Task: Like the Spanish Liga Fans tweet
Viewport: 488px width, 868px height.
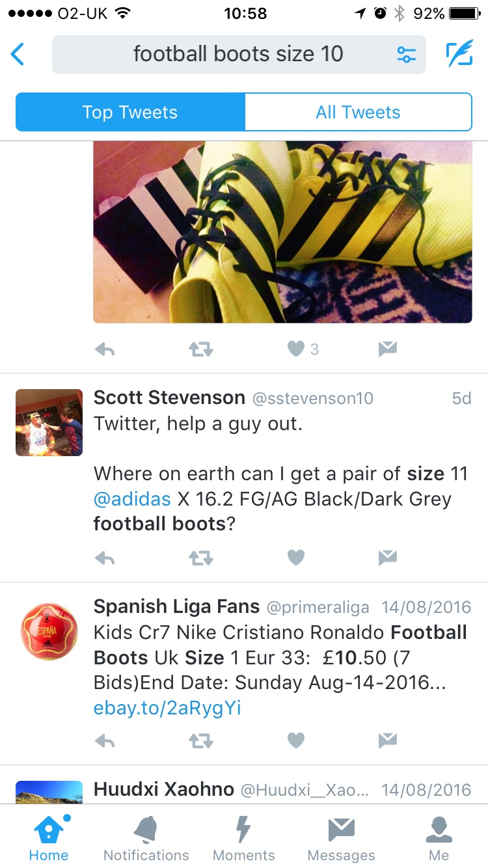Action: (296, 740)
